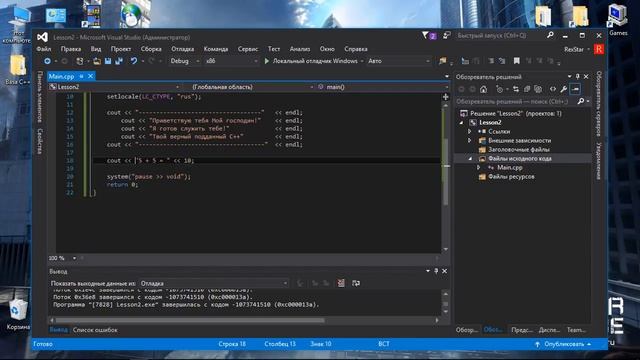Open the Debug configuration dropdown
This screenshot has height=360, width=640.
point(185,61)
